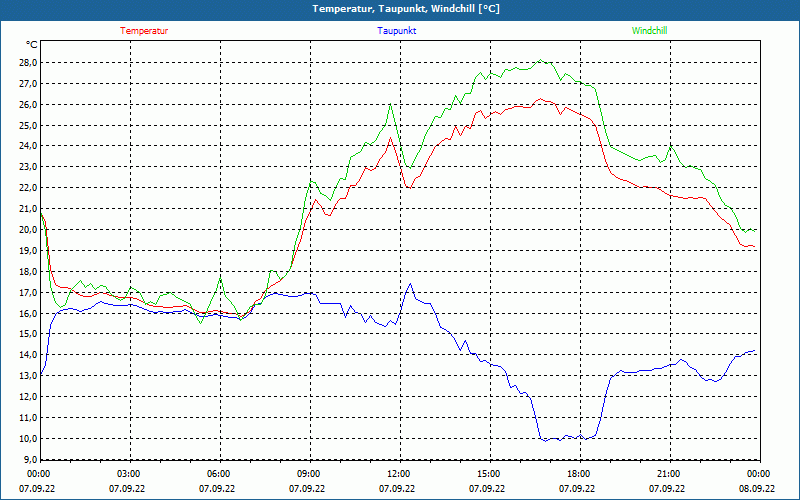Click the 21,0 y-axis value
Image resolution: width=800 pixels, height=500 pixels.
(x=28, y=209)
